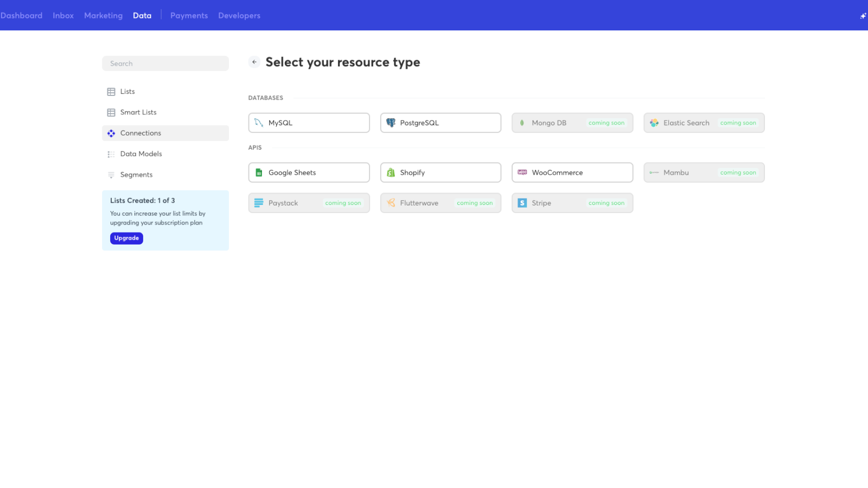868x488 pixels.
Task: Go to Connections in the sidebar
Action: point(141,133)
